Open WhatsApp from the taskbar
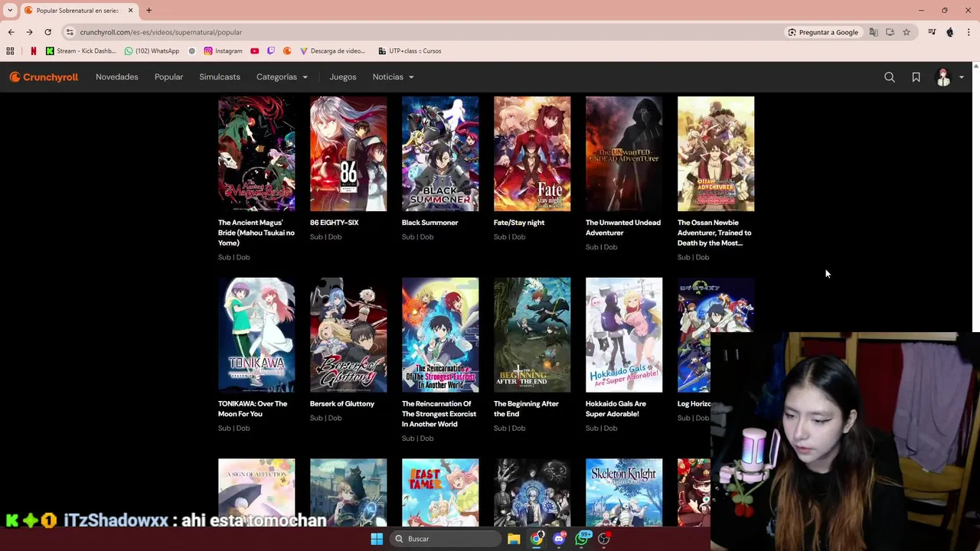The width and height of the screenshot is (980, 551). pos(582,539)
